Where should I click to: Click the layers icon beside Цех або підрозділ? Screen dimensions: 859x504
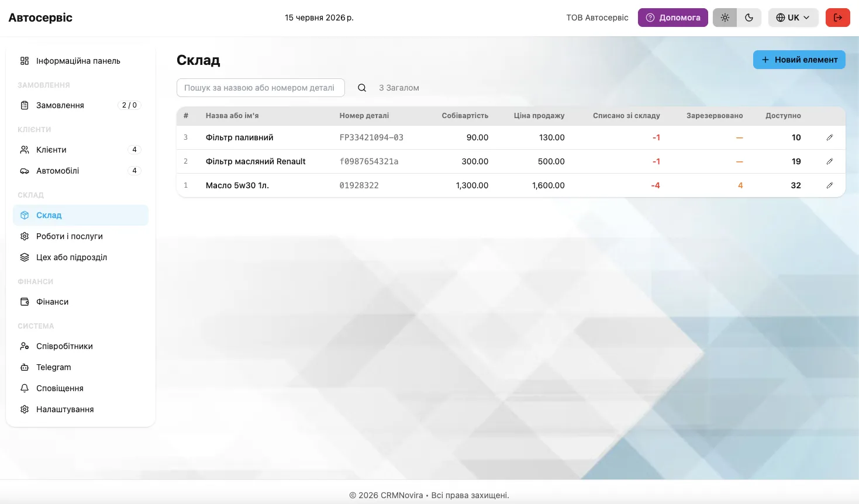coord(25,257)
